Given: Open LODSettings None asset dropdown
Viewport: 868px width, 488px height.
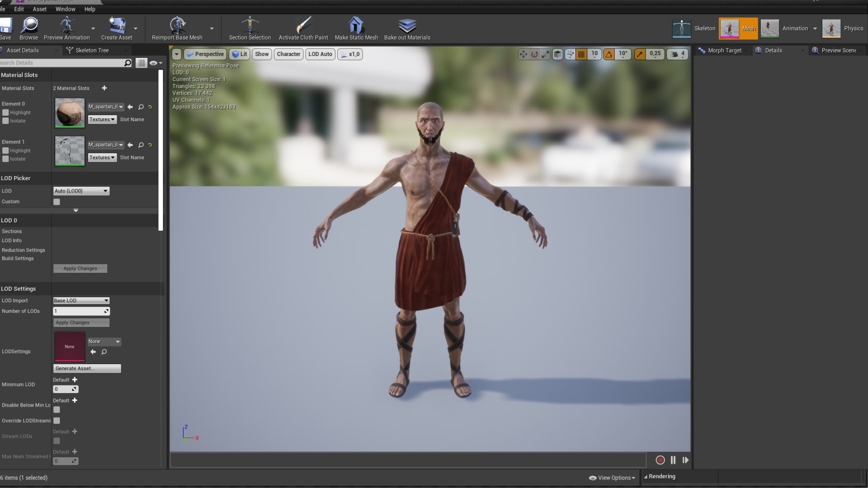Looking at the screenshot, I should [x=104, y=342].
